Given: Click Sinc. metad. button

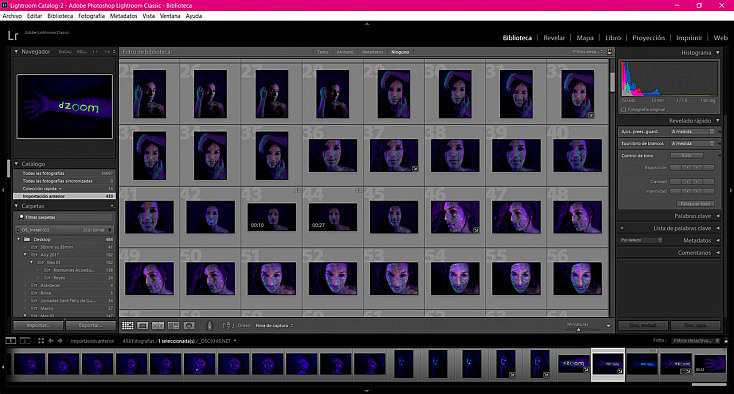Looking at the screenshot, I should (x=643, y=325).
